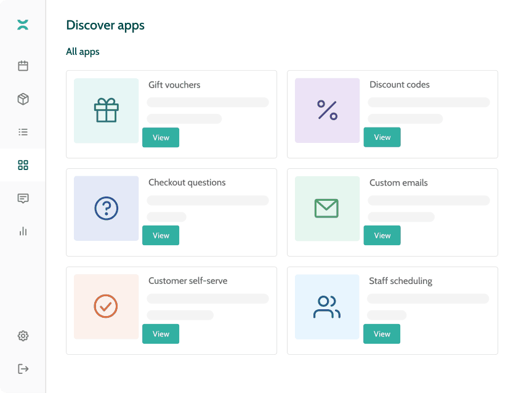The width and height of the screenshot is (532, 393).
Task: Open the messages icon in the sidebar
Action: [23, 198]
